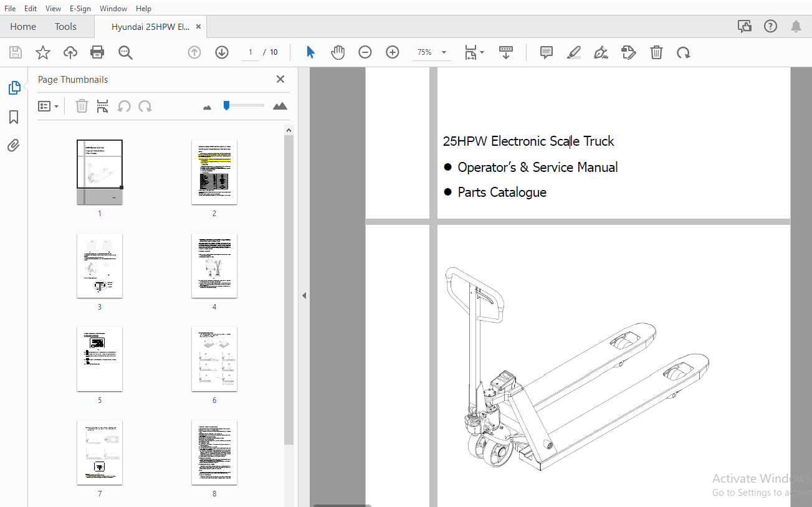Click the thumbnails panel scrollbar up arrow
Image resolution: width=812 pixels, height=507 pixels.
pyautogui.click(x=289, y=130)
